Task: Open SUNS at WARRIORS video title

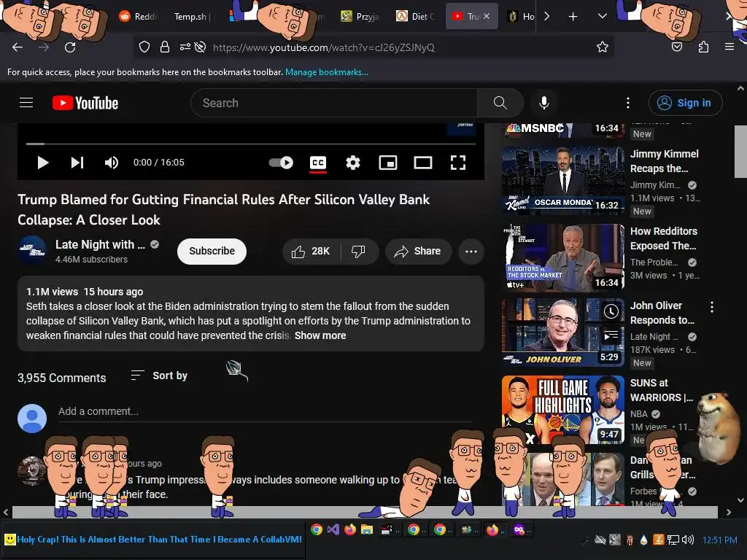Action: [662, 390]
